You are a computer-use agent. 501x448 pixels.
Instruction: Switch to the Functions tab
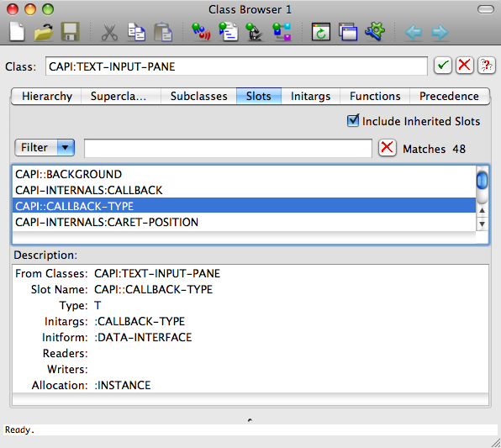[x=375, y=96]
